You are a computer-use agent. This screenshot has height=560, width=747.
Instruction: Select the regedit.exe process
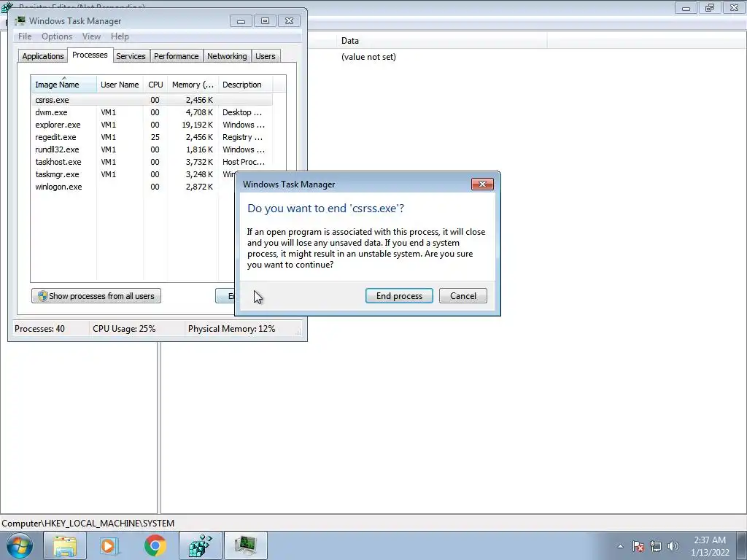[152, 137]
